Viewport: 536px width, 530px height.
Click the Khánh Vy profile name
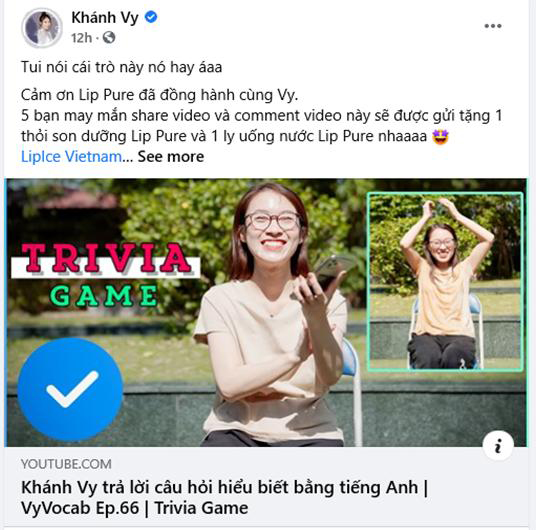pyautogui.click(x=105, y=17)
